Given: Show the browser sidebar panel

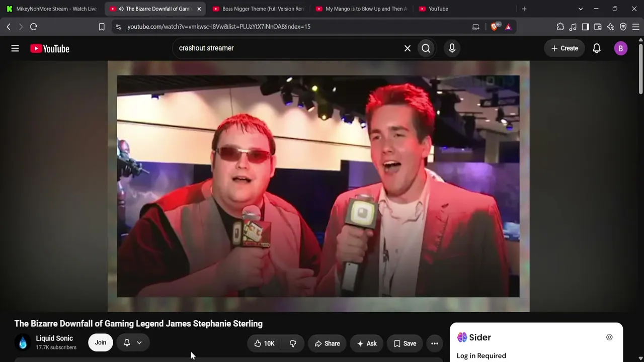Looking at the screenshot, I should (586, 27).
